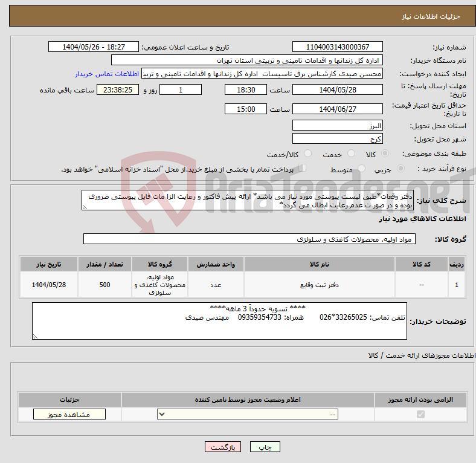This screenshot has height=463, width=476.
Task: Click the buyer notes textarea
Action: pos(219,321)
